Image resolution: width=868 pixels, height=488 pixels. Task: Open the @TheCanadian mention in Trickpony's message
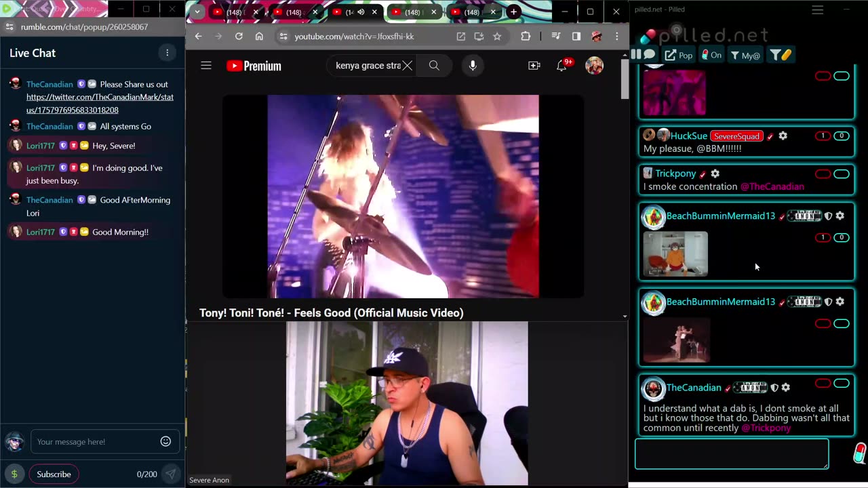(772, 186)
